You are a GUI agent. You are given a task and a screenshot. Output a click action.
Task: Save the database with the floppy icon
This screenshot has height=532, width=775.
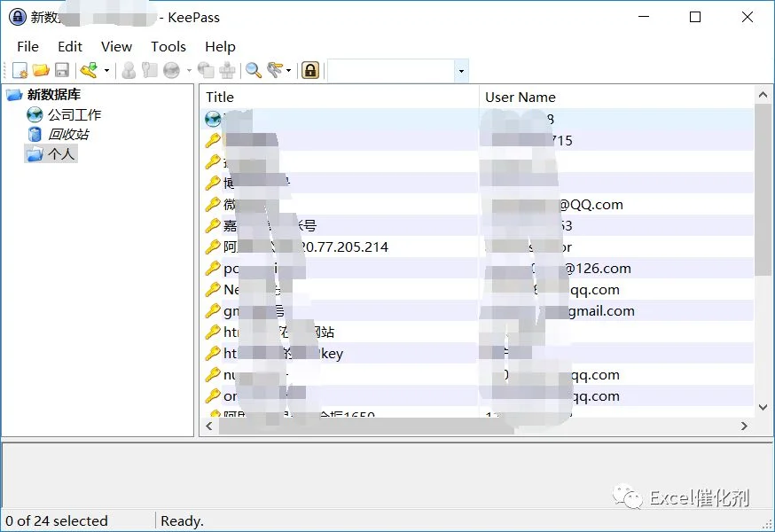(x=62, y=70)
